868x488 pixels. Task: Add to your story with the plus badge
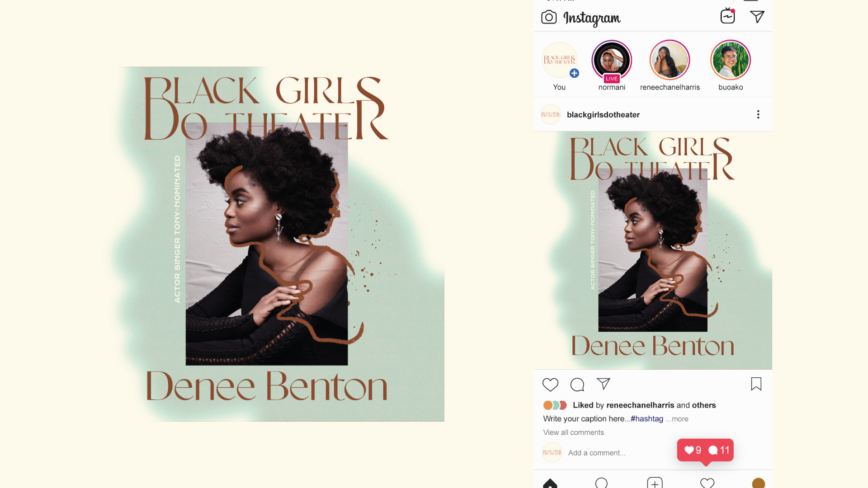point(574,73)
